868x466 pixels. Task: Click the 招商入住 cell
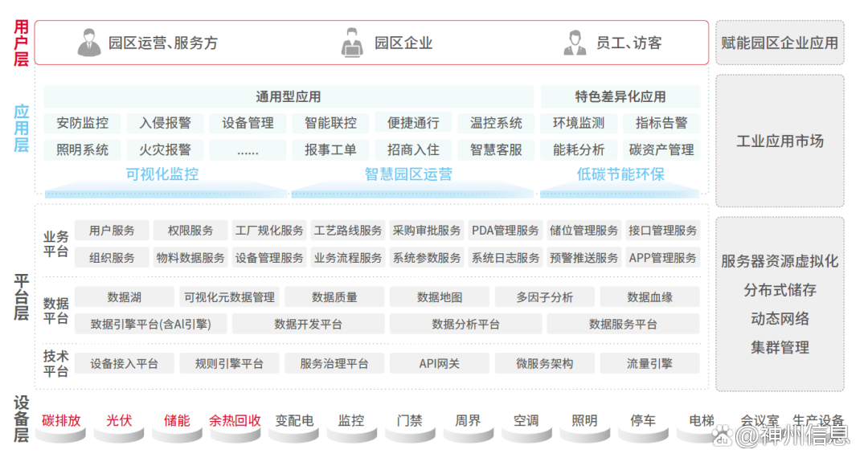[413, 149]
